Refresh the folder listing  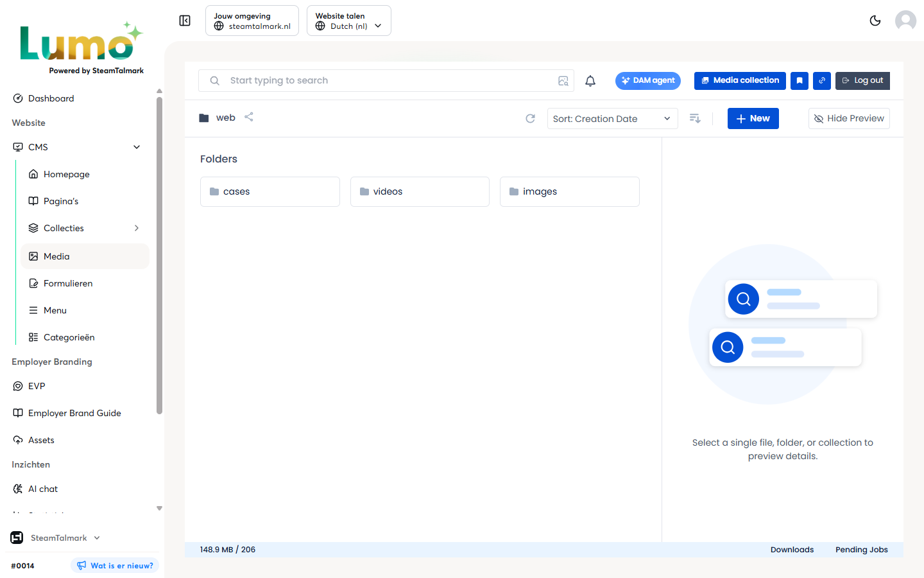[530, 118]
